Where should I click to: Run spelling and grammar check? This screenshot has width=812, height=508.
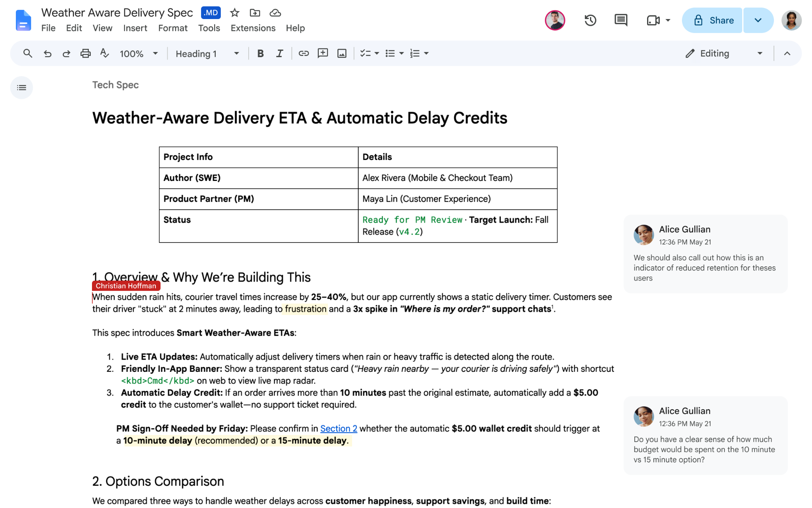pyautogui.click(x=104, y=53)
